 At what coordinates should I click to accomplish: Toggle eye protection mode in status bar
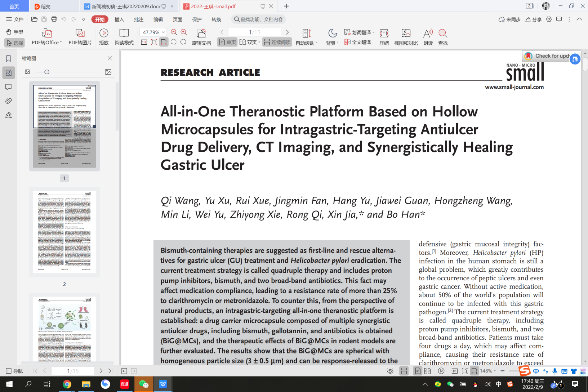click(x=390, y=371)
